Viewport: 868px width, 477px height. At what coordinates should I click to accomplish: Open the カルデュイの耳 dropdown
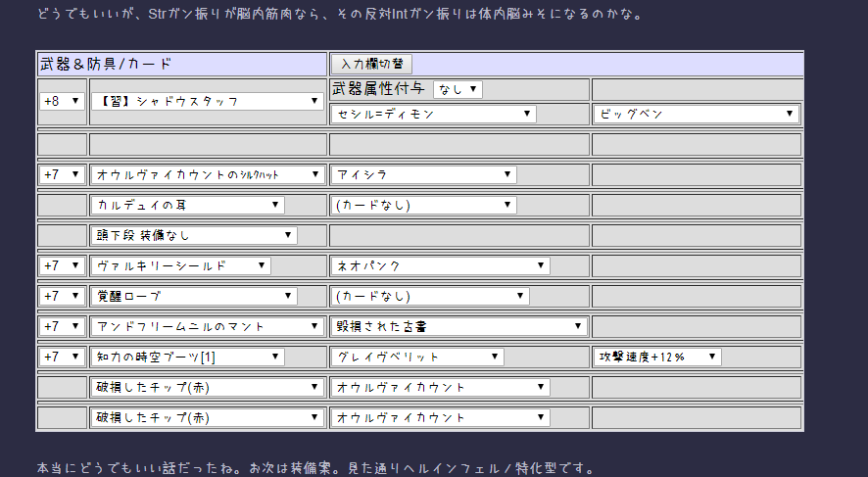[188, 206]
